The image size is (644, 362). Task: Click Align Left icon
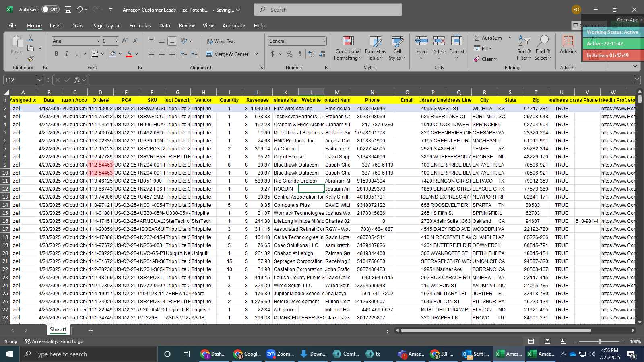point(151,54)
